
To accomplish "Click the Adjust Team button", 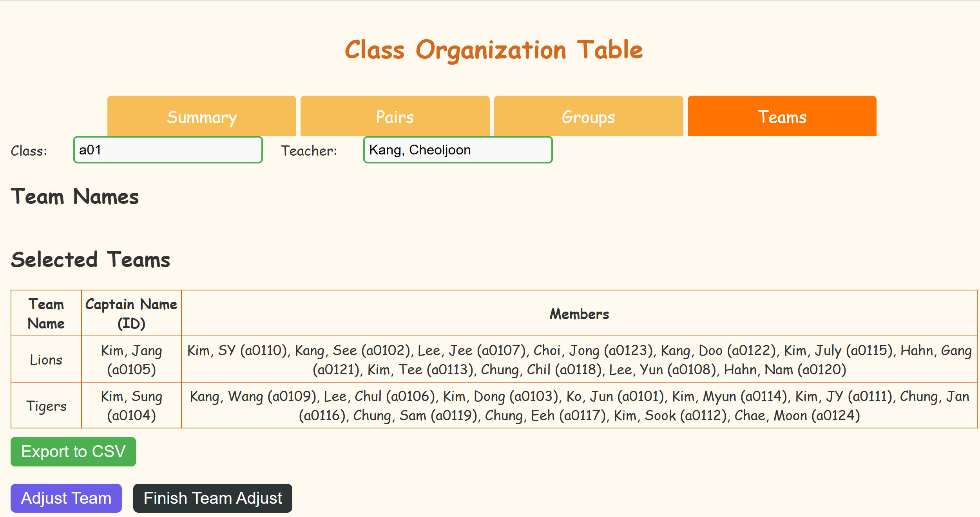I will (x=66, y=498).
